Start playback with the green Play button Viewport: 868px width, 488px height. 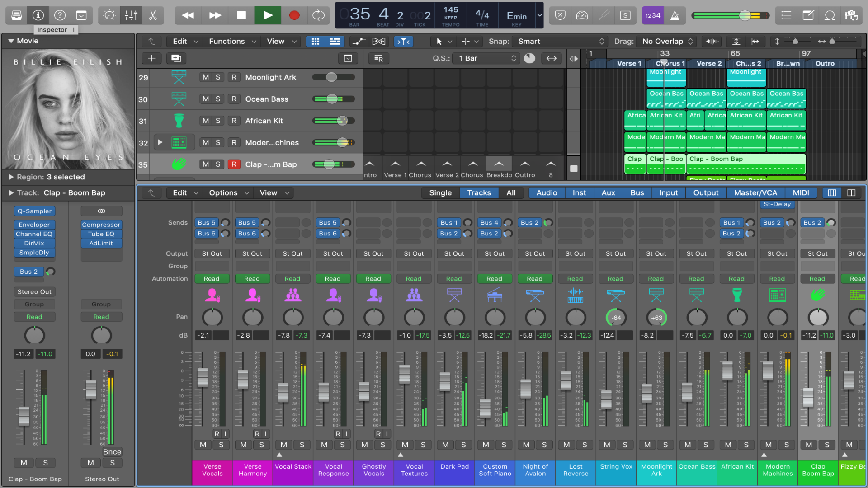coord(268,15)
